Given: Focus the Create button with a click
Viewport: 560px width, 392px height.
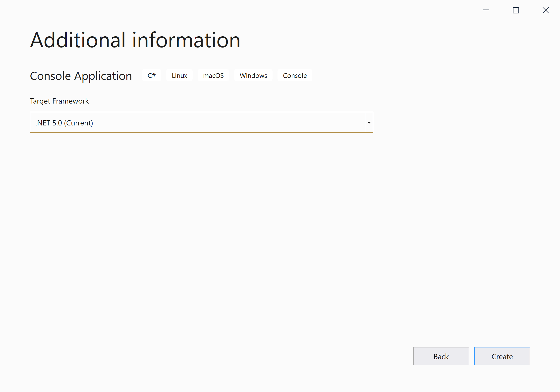Looking at the screenshot, I should pos(502,356).
